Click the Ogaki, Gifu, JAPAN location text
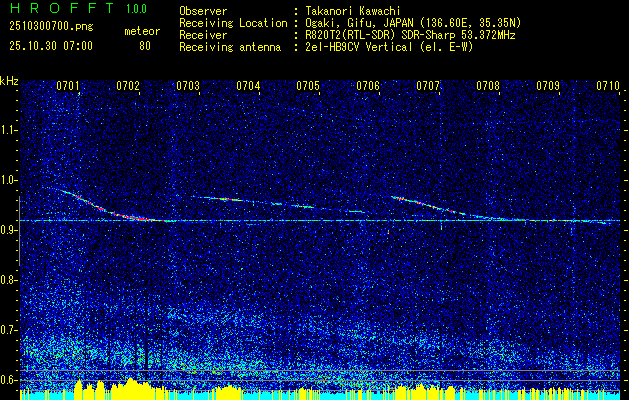This screenshot has height=400, width=629. tap(413, 23)
